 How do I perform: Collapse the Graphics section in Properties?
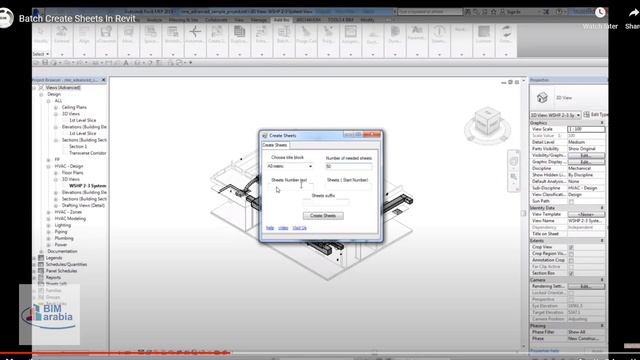[x=602, y=122]
